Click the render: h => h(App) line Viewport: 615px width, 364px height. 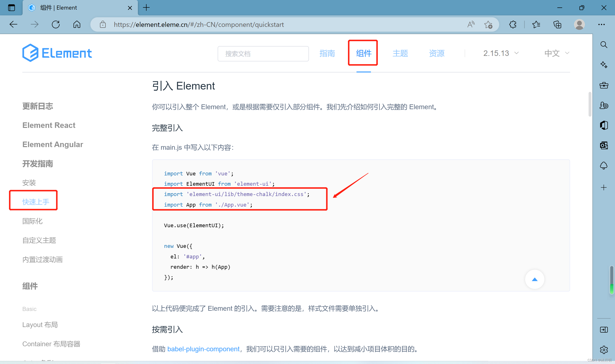[x=200, y=267]
